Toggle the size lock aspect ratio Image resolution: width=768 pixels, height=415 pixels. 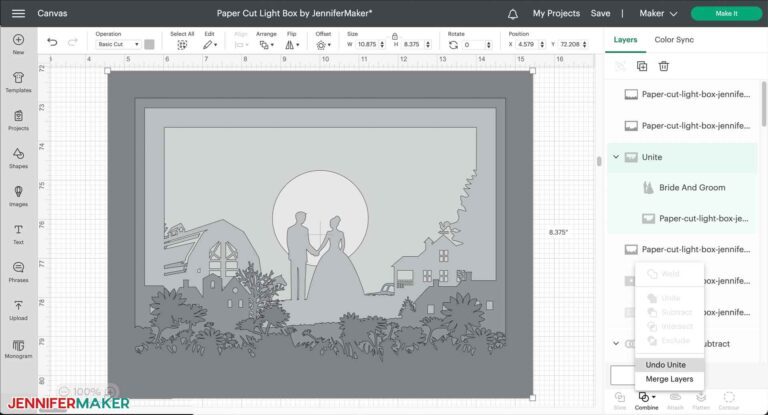tap(395, 36)
